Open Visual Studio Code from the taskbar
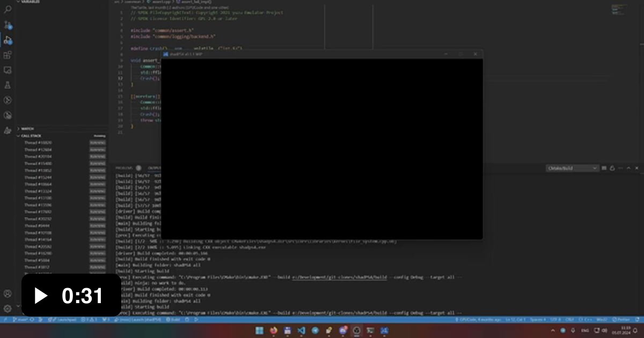 tap(302, 330)
